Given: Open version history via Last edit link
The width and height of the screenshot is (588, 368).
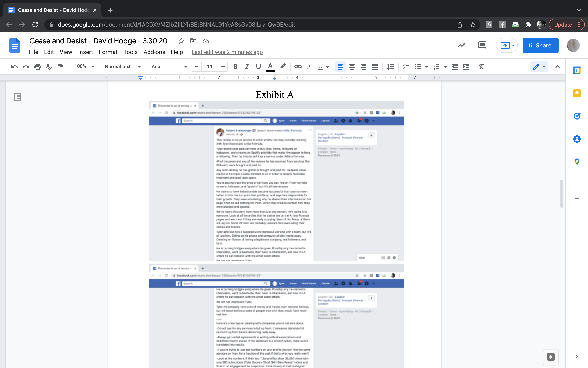Looking at the screenshot, I should 227,52.
